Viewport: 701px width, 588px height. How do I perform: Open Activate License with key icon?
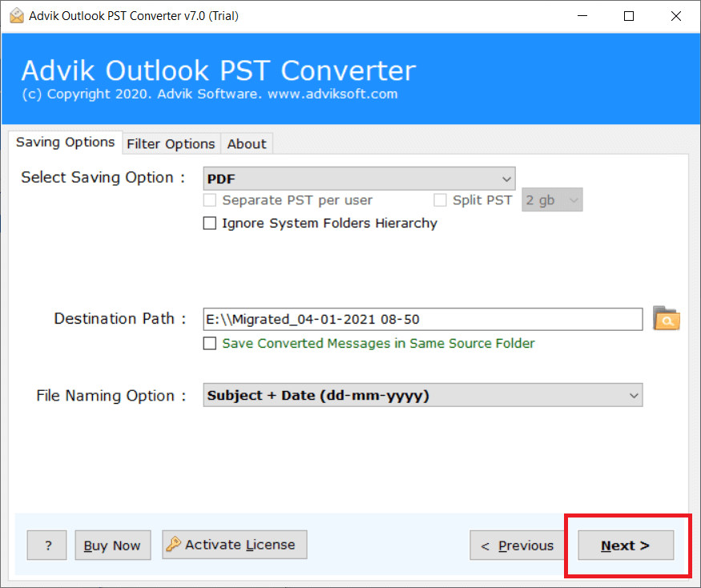coord(234,545)
